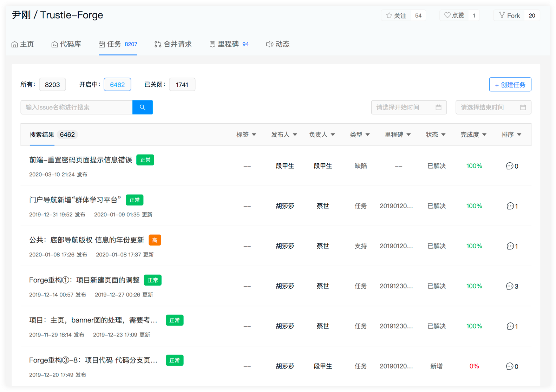556x392 pixels.
Task: Open the 里程碑 tab
Action: coord(229,44)
